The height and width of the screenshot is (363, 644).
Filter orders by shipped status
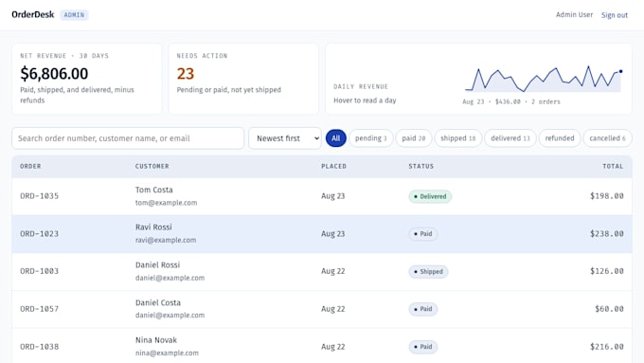pyautogui.click(x=458, y=138)
